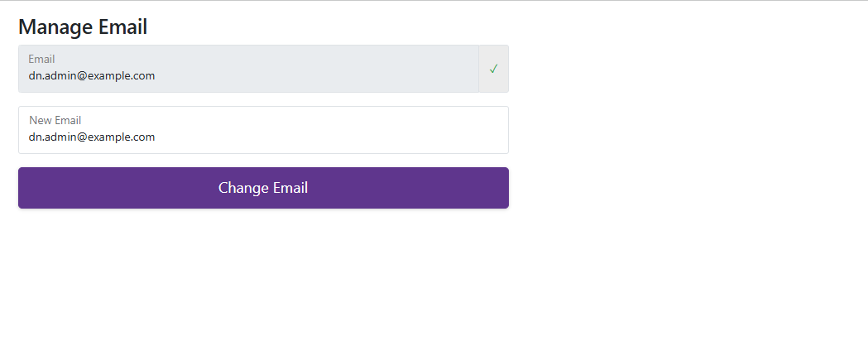Click the end of the New Email address

(x=156, y=137)
